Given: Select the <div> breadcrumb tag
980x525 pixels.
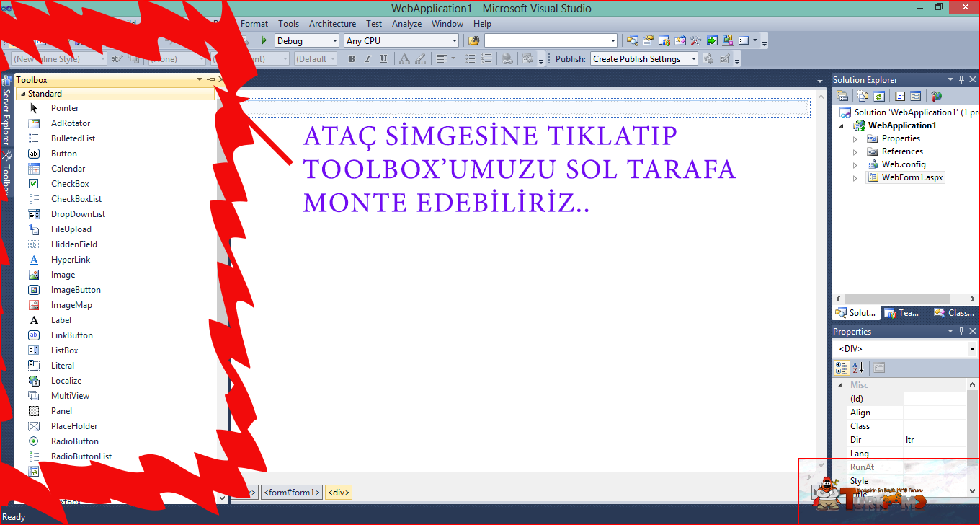Looking at the screenshot, I should click(339, 493).
